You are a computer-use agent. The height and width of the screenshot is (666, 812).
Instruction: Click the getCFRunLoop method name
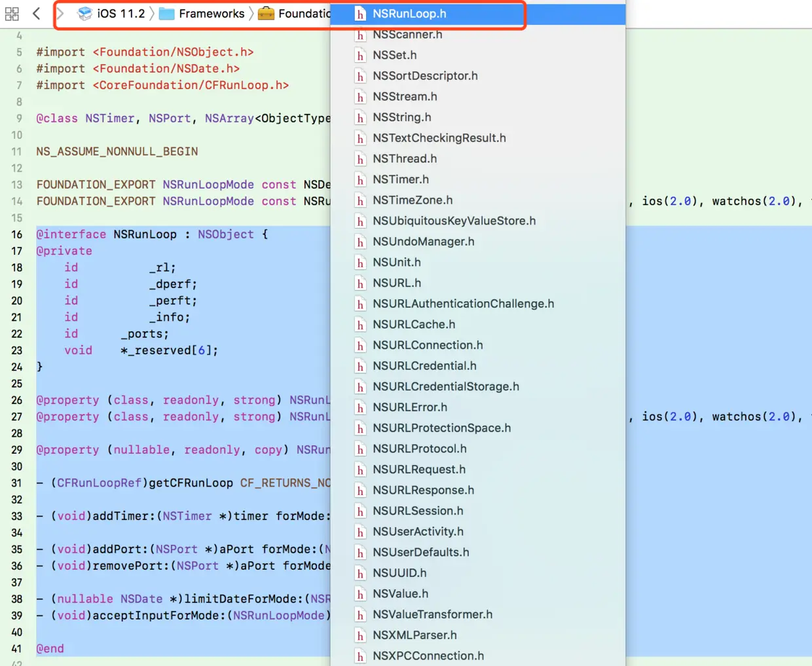[191, 483]
